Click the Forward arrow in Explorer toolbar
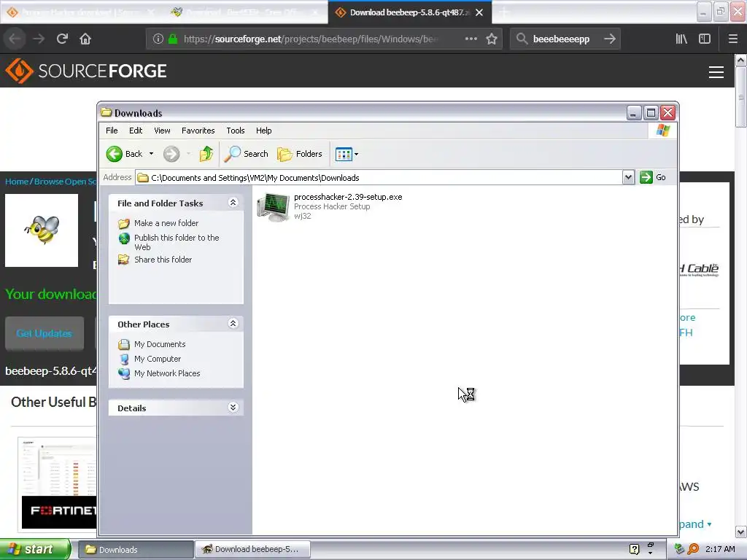Viewport: 747px width, 560px height. 171,154
